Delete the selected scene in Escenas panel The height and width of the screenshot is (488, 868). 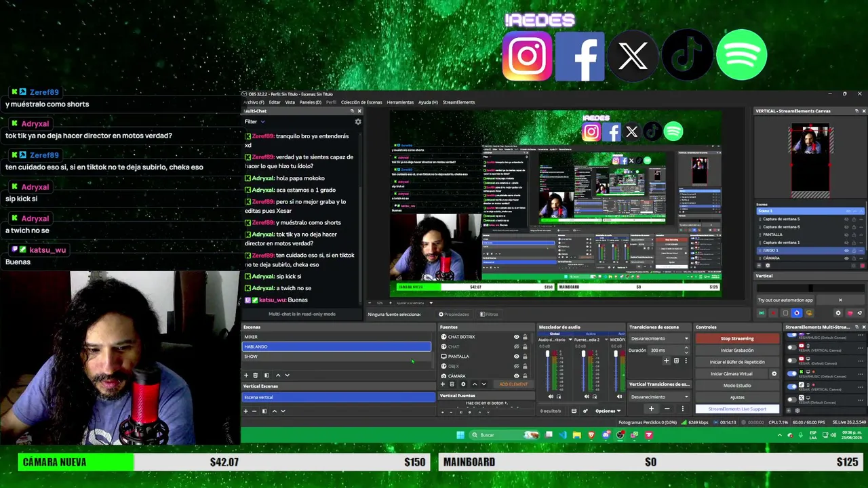pos(256,375)
